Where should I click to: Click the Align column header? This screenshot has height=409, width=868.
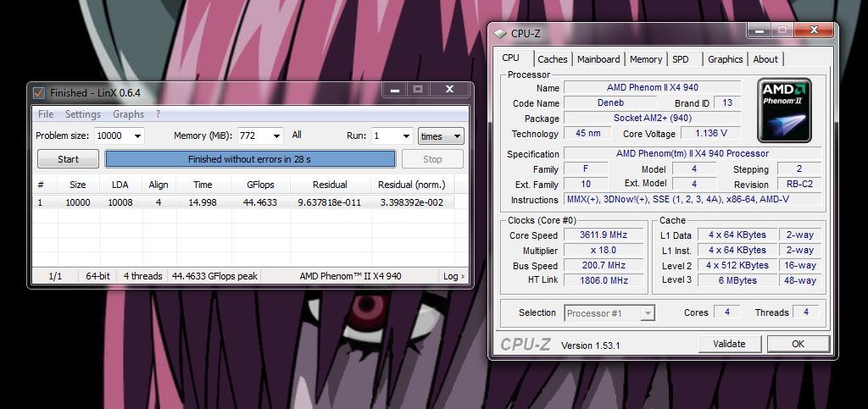coord(159,185)
